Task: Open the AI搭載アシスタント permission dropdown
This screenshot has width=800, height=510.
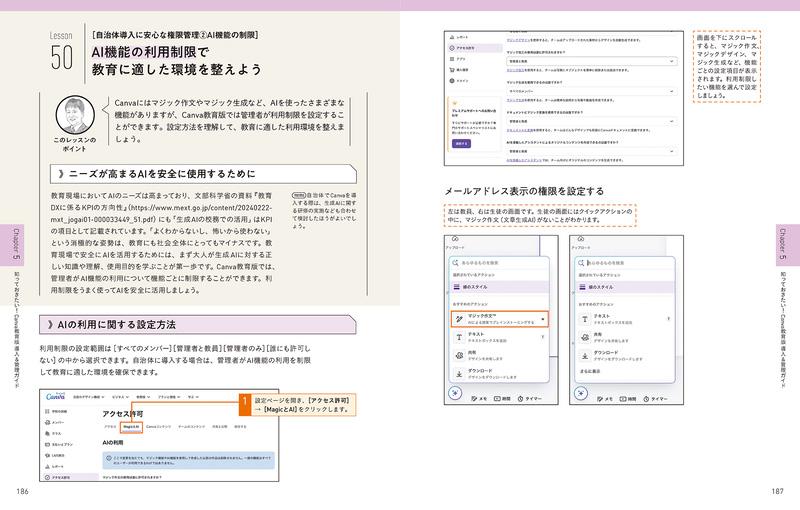Action: pos(592,151)
